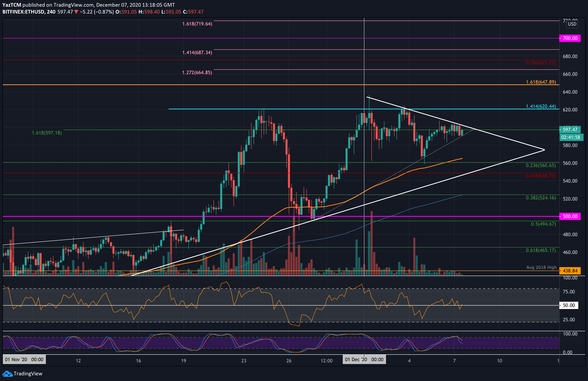This screenshot has height=381, width=588.
Task: Click the green 0.618(465.17) label
Action: [540, 251]
